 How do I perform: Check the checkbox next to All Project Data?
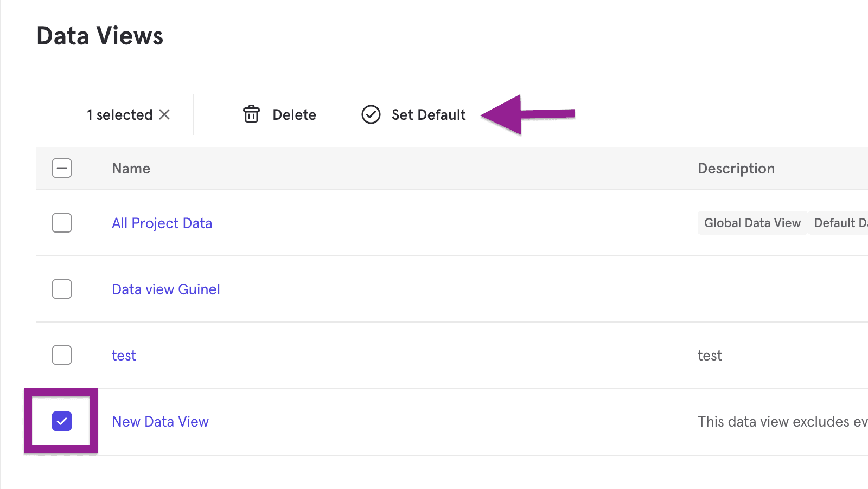coord(62,223)
